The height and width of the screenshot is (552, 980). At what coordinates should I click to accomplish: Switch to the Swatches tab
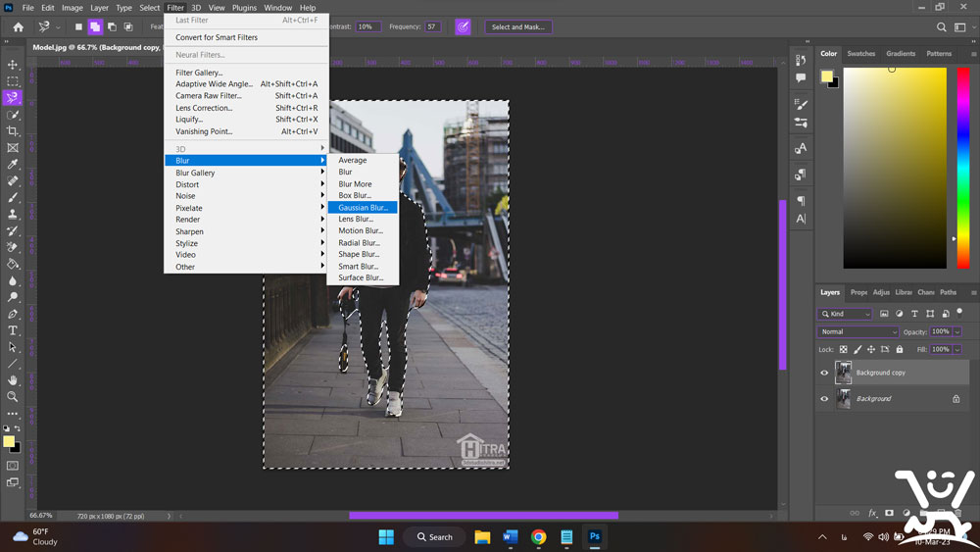click(x=860, y=54)
